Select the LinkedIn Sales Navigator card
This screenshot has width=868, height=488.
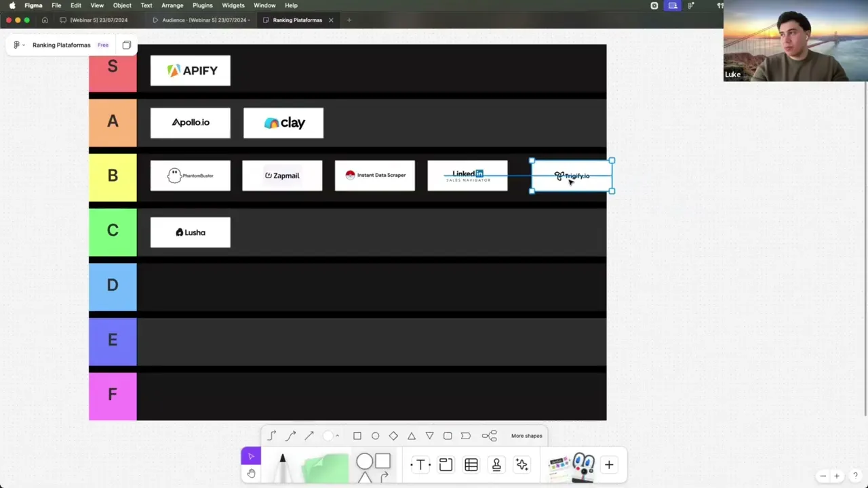tap(467, 176)
